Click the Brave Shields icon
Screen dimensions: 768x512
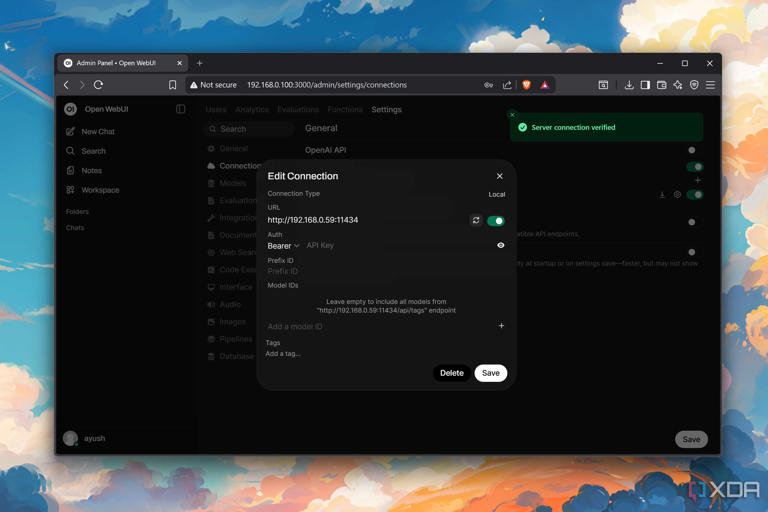[526, 85]
